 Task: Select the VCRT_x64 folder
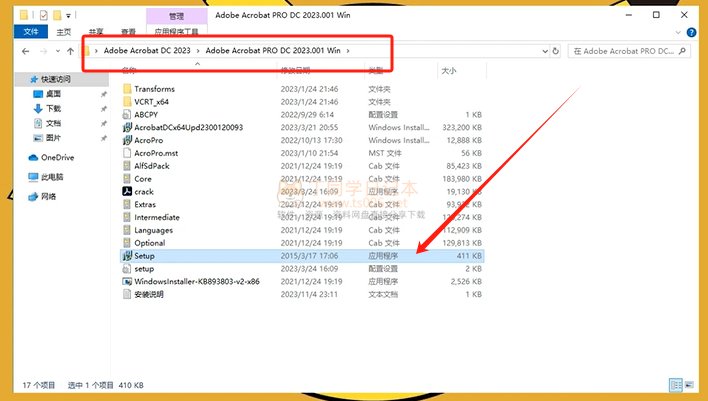tap(152, 102)
